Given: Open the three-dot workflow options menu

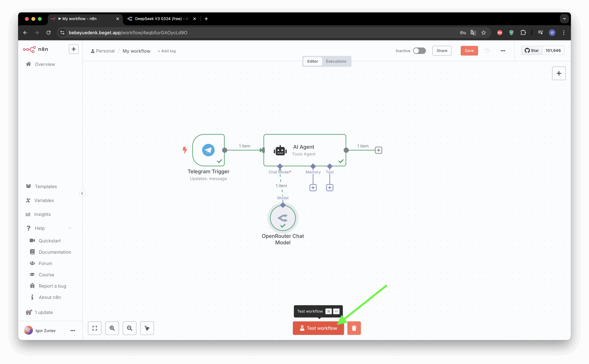Looking at the screenshot, I should click(503, 51).
